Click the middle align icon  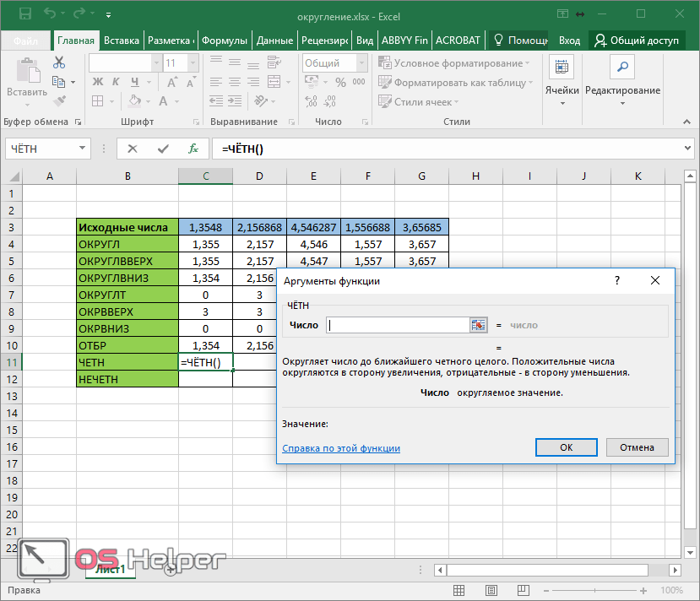tap(235, 62)
